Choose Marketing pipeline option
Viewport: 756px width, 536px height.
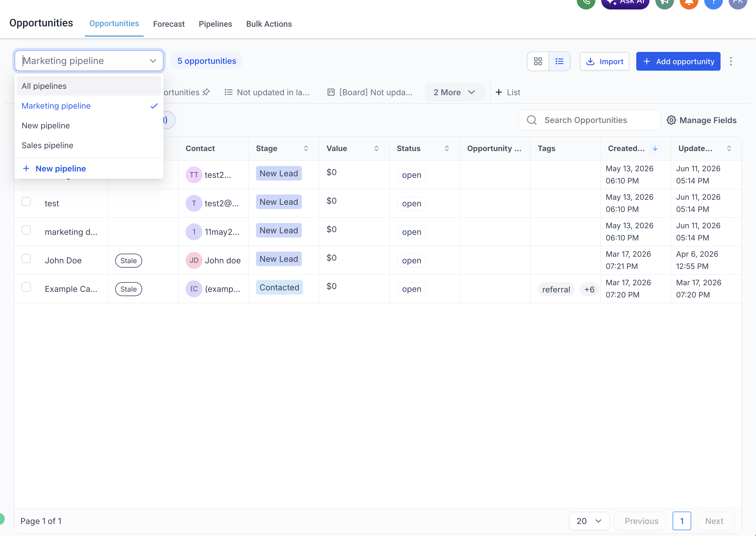89,106
